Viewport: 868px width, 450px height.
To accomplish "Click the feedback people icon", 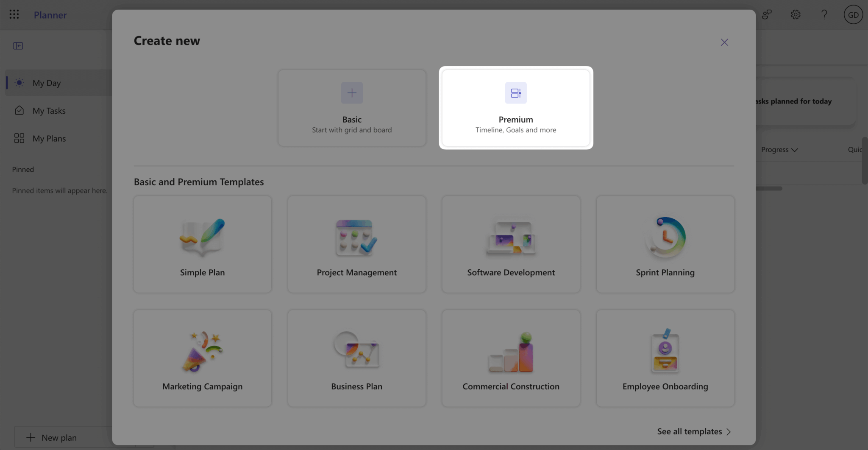I will [767, 15].
